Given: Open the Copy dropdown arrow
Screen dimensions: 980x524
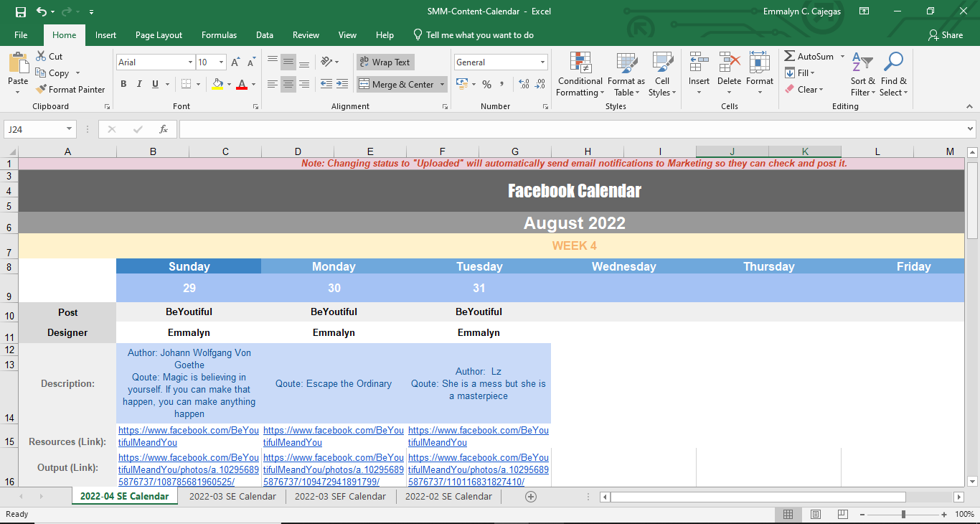Looking at the screenshot, I should pos(77,73).
